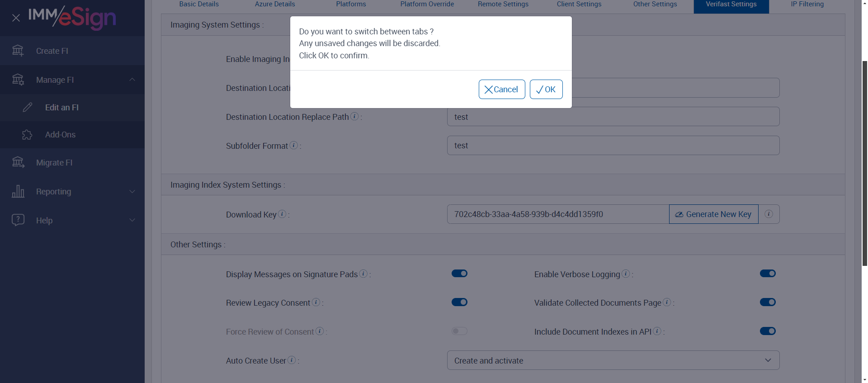Viewport: 868px width, 383px height.
Task: Click the Edit an FI pencil icon
Action: 28,107
